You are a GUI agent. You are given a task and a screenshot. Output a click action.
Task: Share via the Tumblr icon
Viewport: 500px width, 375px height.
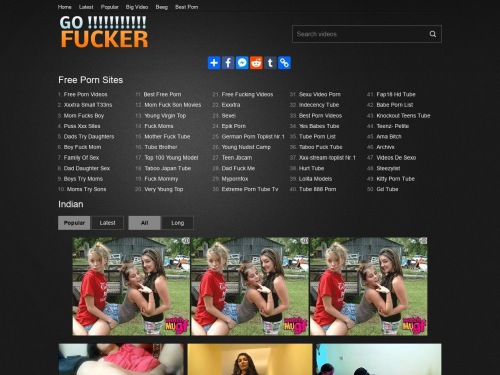click(x=270, y=63)
